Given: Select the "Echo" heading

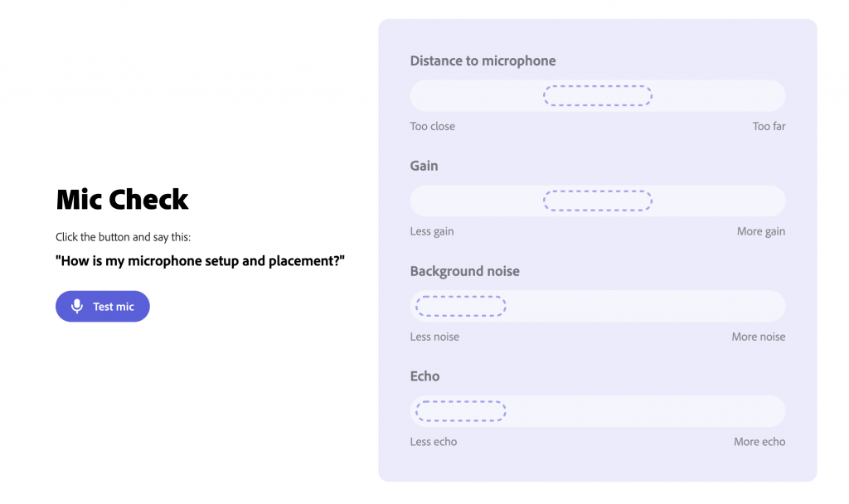Looking at the screenshot, I should coord(424,376).
